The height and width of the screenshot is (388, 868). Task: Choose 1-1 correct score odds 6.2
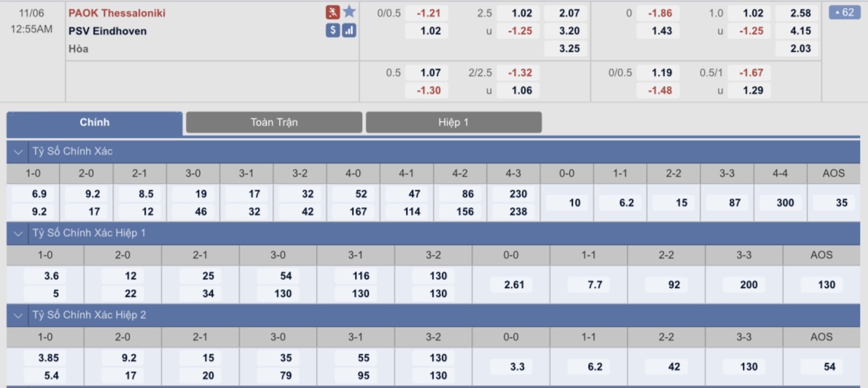coord(620,203)
